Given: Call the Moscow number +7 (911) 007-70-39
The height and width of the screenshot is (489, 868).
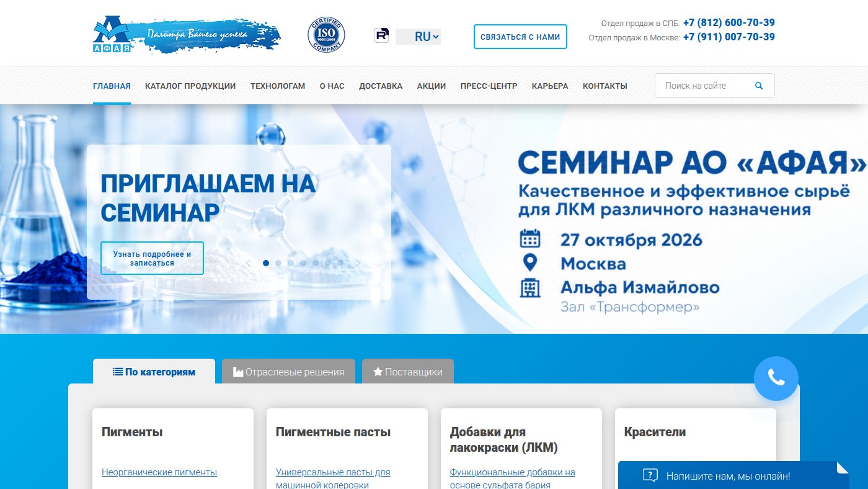Looking at the screenshot, I should pos(729,37).
